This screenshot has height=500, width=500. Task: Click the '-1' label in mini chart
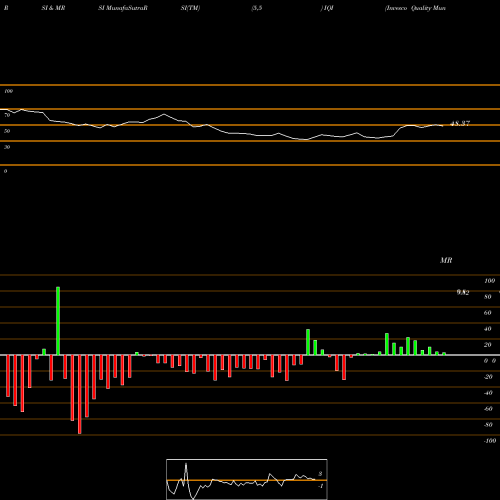320,486
